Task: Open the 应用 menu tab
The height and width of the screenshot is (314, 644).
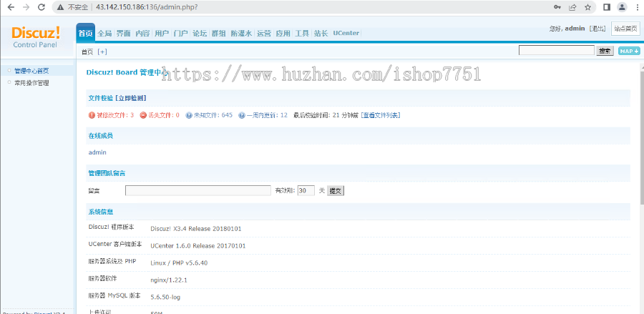Action: (x=283, y=33)
